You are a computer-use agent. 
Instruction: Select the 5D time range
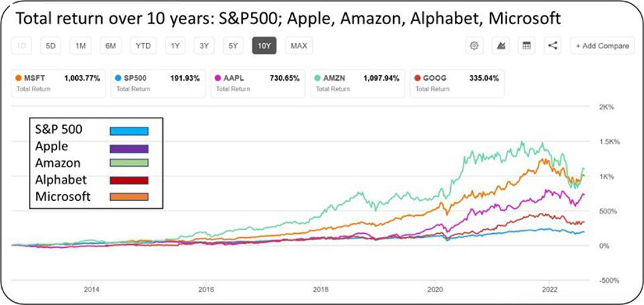click(x=50, y=46)
